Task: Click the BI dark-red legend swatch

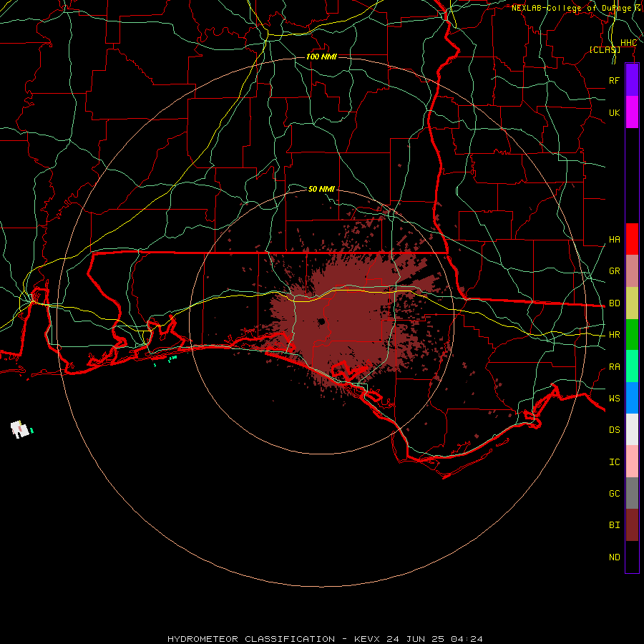Action: pos(632,525)
